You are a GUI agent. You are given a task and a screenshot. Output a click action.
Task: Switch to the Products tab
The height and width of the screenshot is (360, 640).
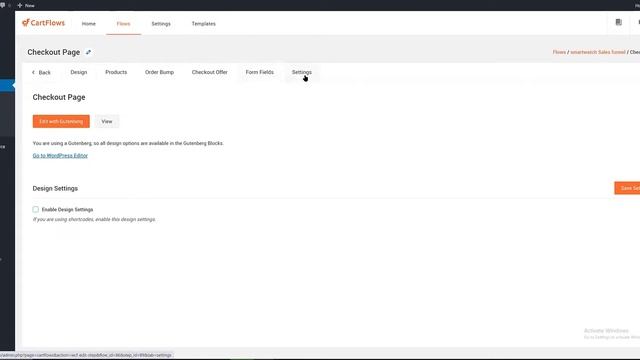(116, 72)
